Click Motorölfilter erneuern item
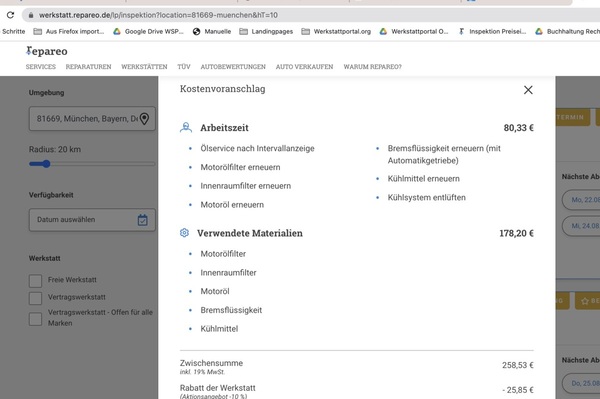 240,167
